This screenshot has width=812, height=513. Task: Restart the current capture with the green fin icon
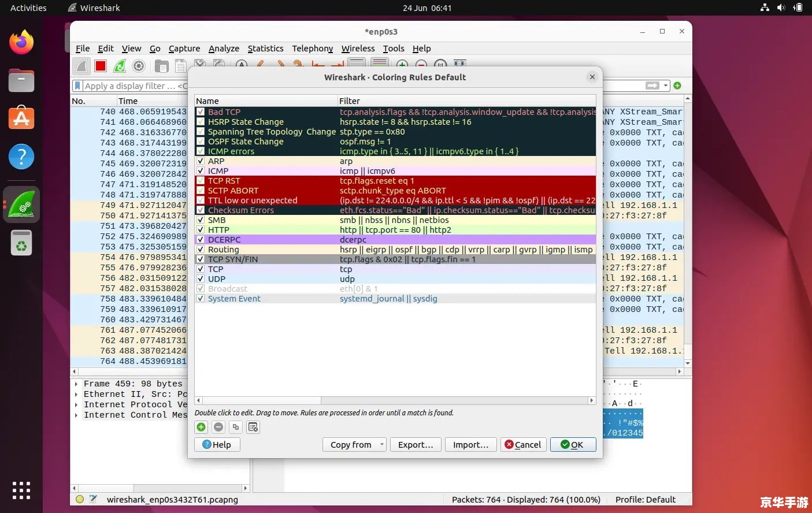pyautogui.click(x=120, y=66)
